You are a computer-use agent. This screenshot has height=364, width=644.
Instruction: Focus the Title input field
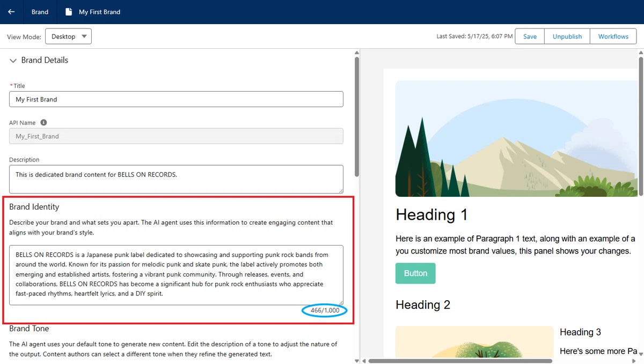[x=176, y=99]
